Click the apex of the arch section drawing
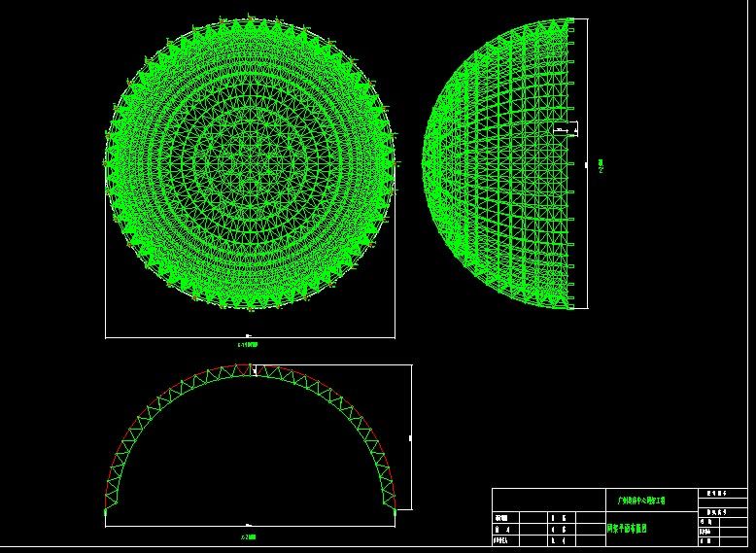This screenshot has height=553, width=756. pyautogui.click(x=251, y=367)
